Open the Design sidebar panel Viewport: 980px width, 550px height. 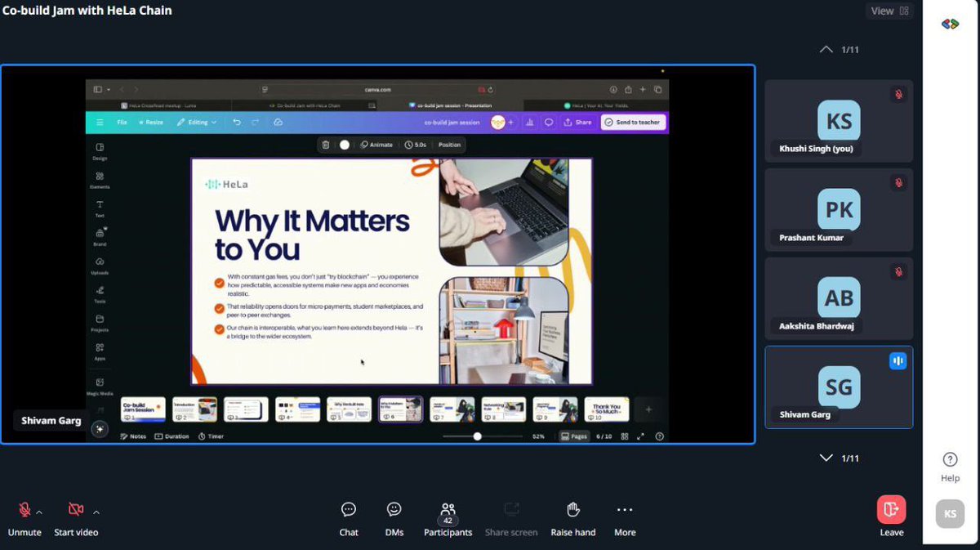click(100, 151)
